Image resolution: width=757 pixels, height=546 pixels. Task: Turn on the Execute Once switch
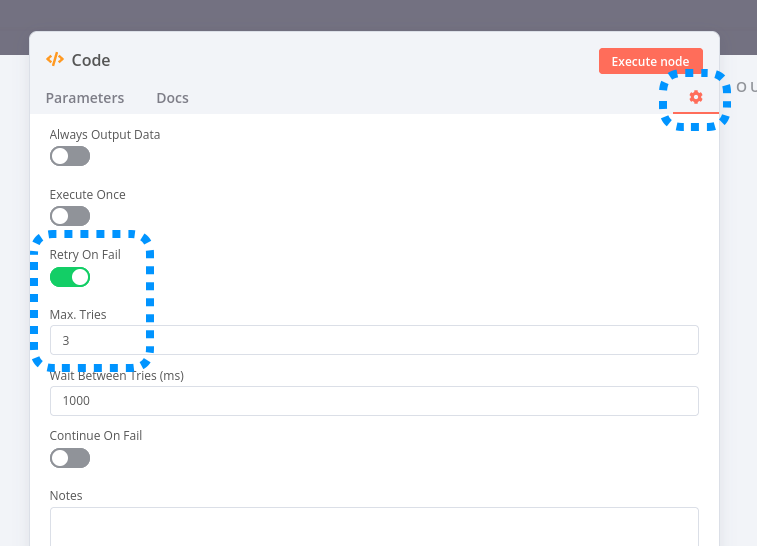(x=70, y=216)
